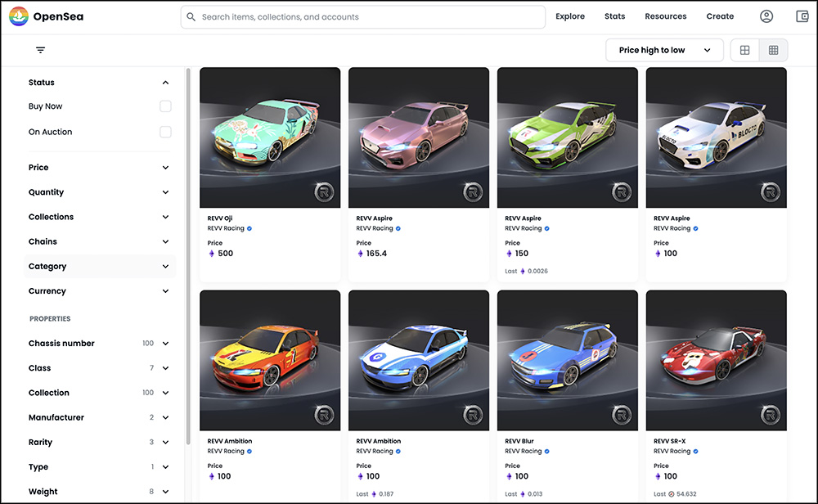Image resolution: width=818 pixels, height=504 pixels.
Task: Click the OpenSea wordmark text
Action: (x=58, y=16)
